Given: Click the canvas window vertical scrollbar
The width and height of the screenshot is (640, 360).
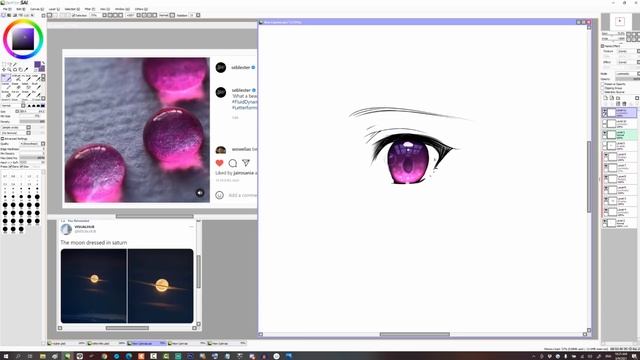Looking at the screenshot, I should point(589,176).
